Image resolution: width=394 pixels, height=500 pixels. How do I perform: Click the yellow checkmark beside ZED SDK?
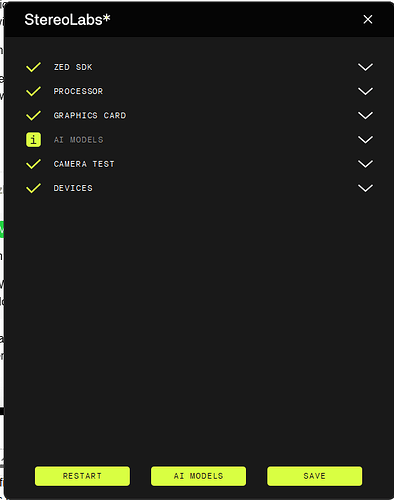click(33, 67)
